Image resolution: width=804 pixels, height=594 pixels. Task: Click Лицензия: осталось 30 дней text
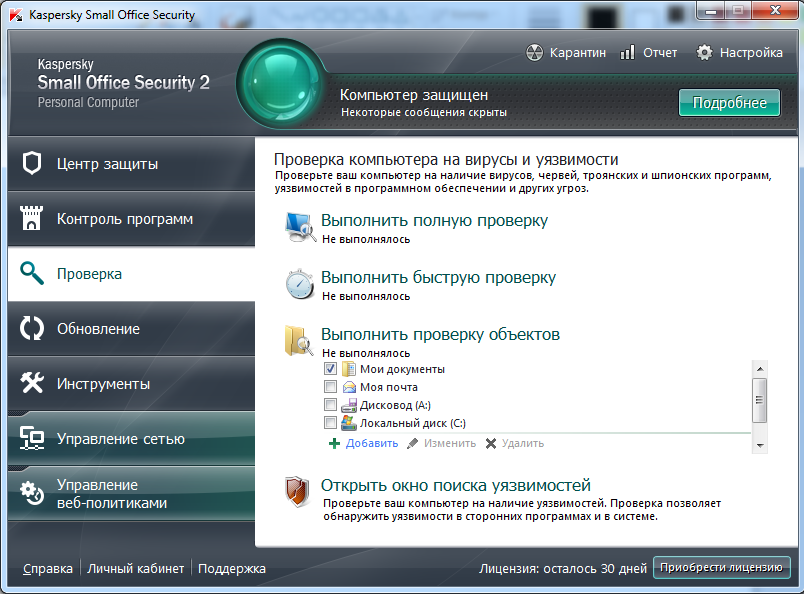[563, 568]
